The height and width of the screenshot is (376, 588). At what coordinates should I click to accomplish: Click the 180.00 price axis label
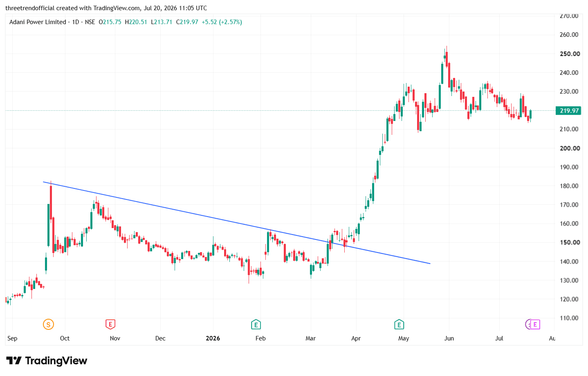(569, 186)
